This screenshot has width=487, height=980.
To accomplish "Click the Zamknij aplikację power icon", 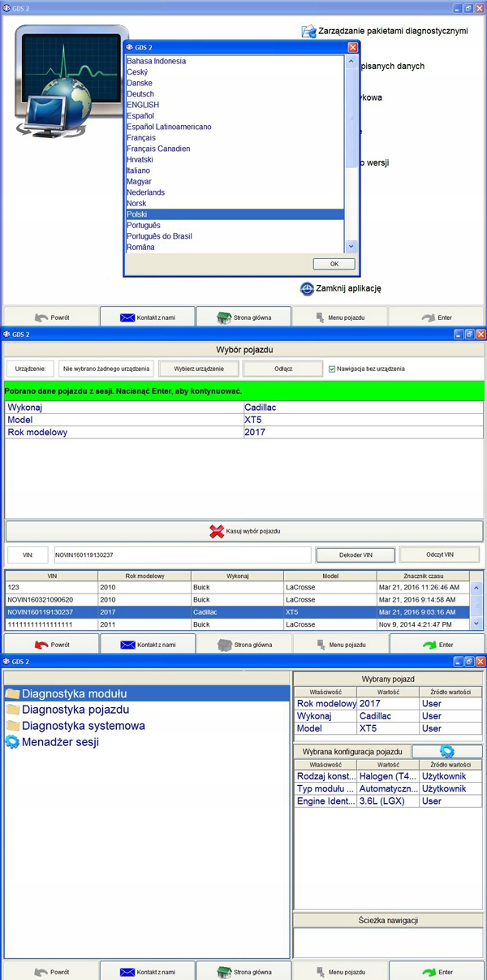I will [x=307, y=289].
